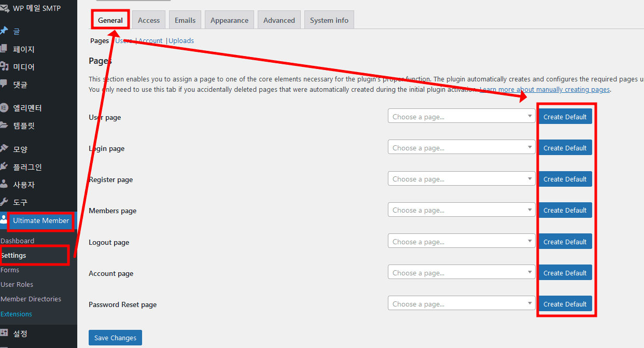Click the Save Changes button

point(115,338)
